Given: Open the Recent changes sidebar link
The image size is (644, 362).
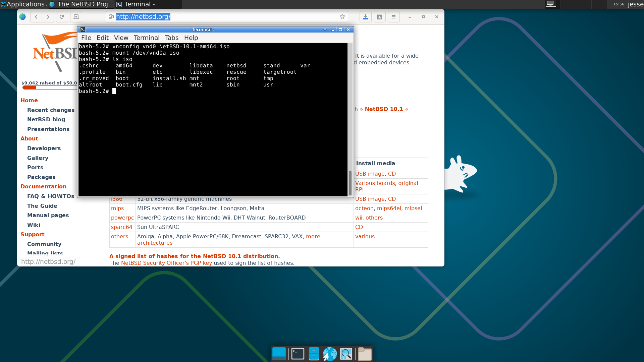Looking at the screenshot, I should click(x=51, y=110).
